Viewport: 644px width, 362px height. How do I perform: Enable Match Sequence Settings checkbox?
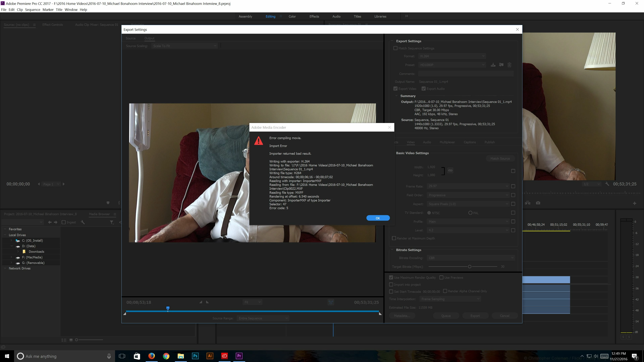395,48
